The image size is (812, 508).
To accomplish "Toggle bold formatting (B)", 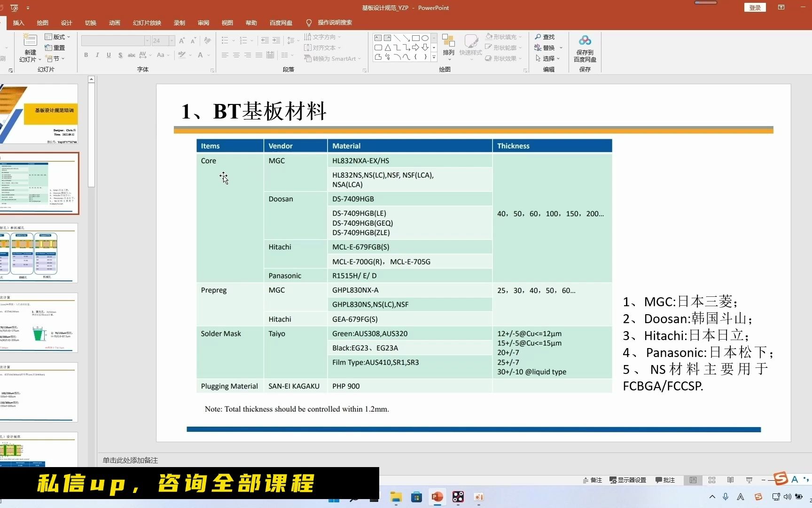I will 86,55.
